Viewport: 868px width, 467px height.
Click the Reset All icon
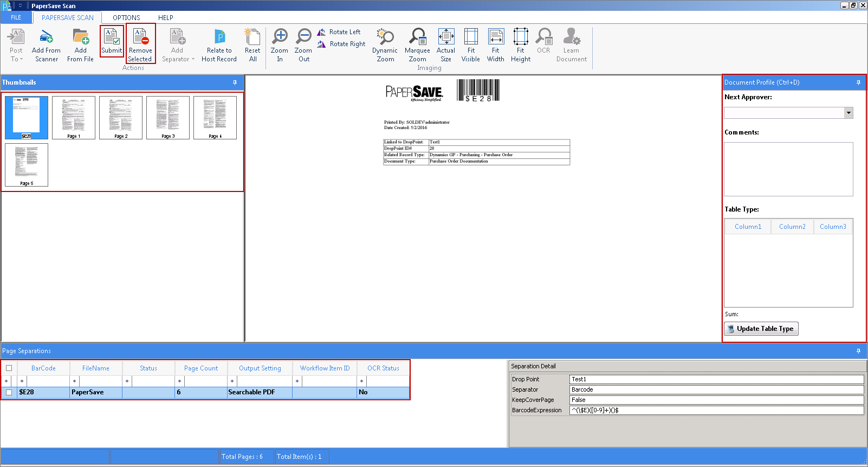(x=252, y=46)
